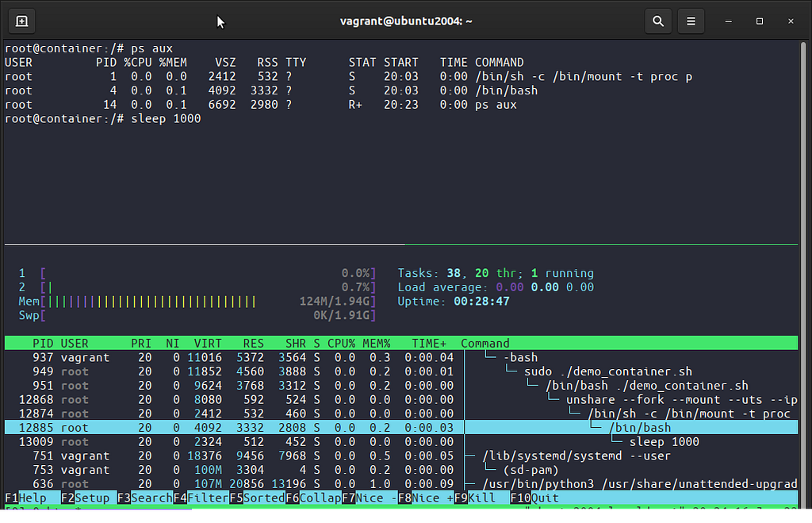The width and height of the screenshot is (812, 523).
Task: Select the unshare --fork process row
Action: click(401, 400)
